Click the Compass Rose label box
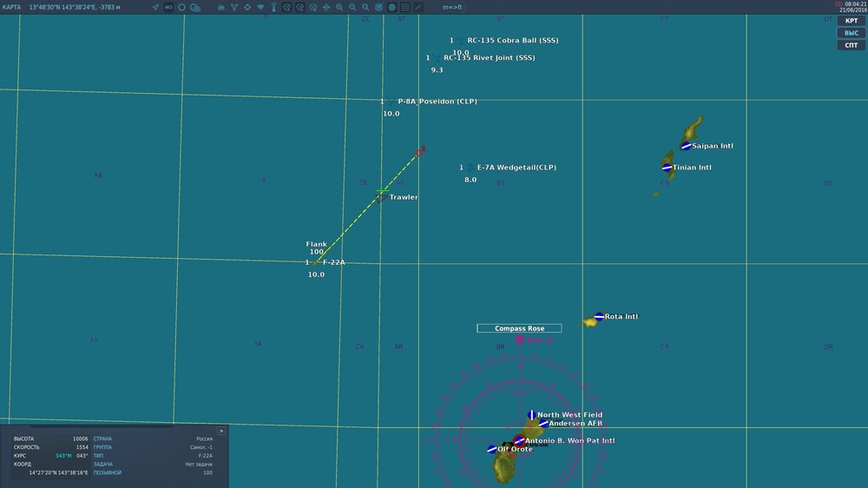 coord(519,328)
